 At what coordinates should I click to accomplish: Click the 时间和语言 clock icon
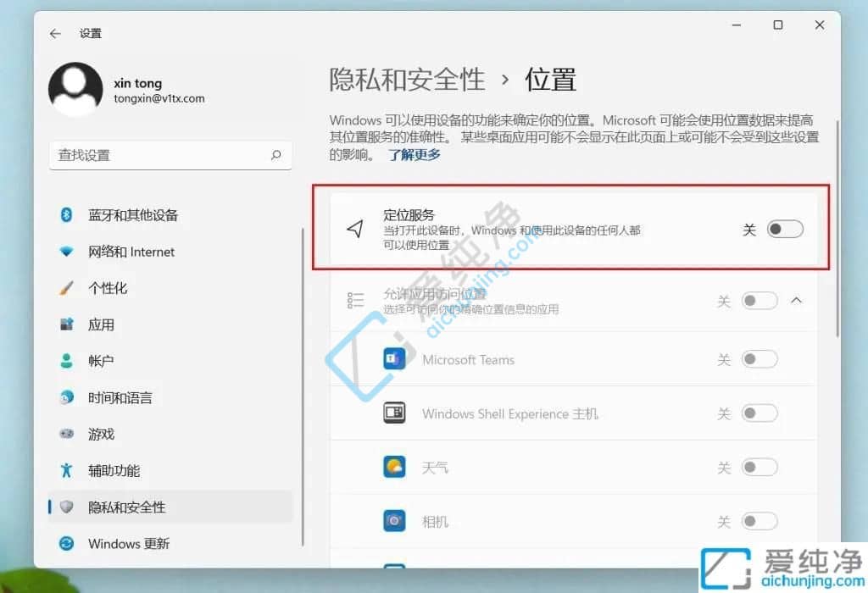[x=68, y=397]
